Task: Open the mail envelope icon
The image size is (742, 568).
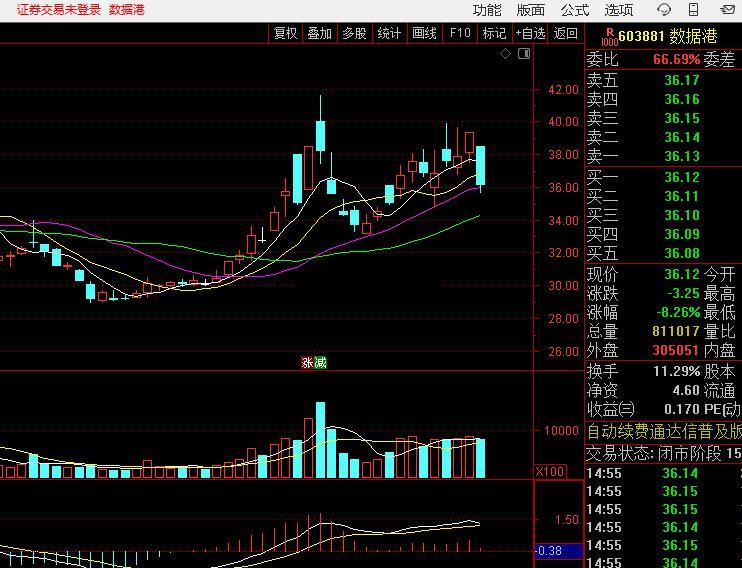Action: click(727, 9)
